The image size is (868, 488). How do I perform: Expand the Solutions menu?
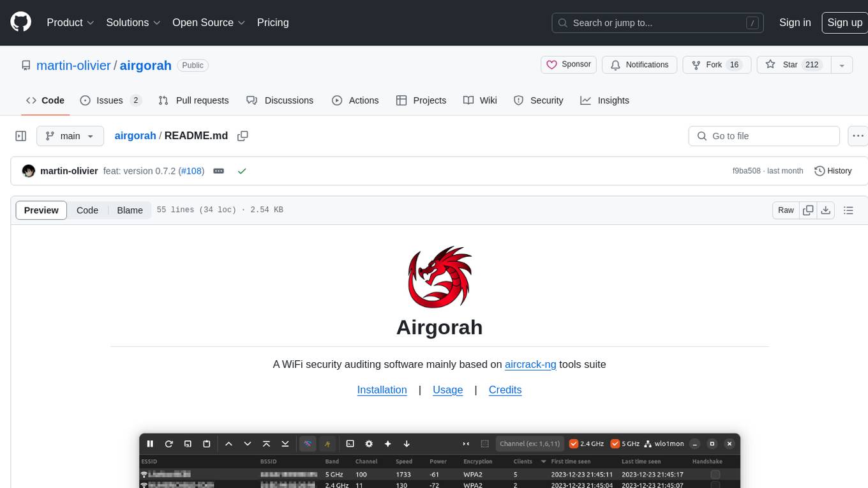[x=133, y=22]
